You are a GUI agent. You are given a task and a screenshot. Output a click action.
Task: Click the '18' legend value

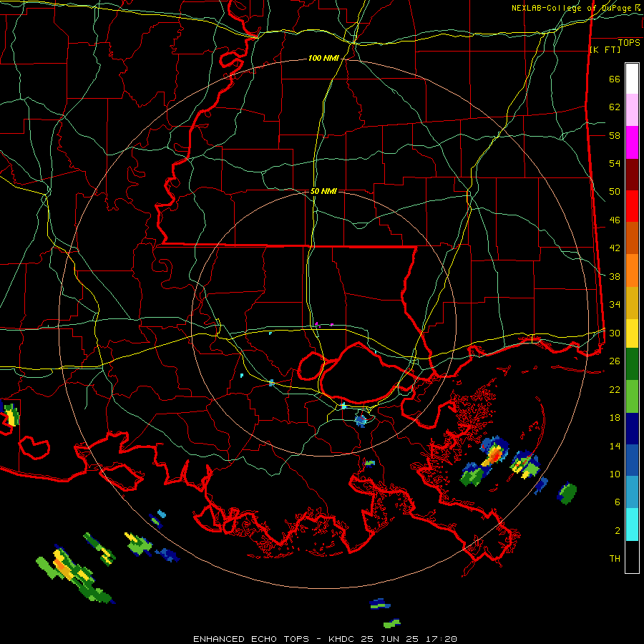coord(615,418)
